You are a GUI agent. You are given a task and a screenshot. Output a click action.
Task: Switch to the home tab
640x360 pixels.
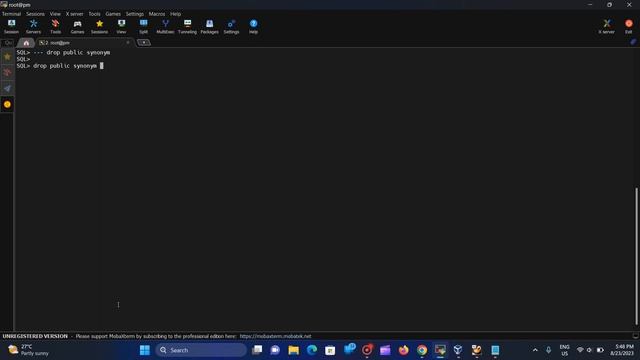[26, 42]
